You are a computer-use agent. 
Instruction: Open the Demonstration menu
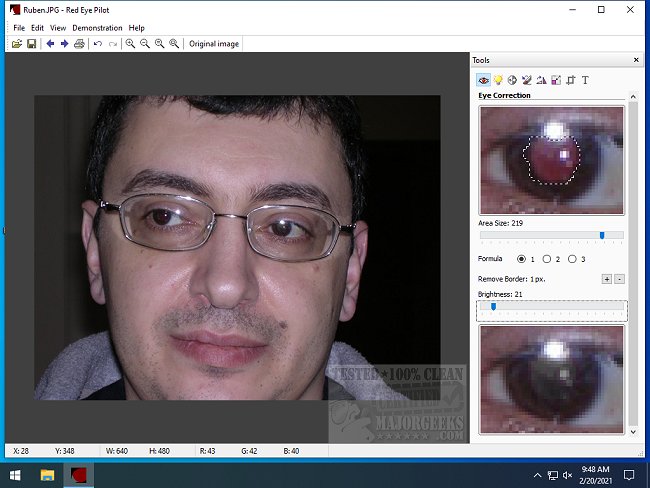[97, 28]
